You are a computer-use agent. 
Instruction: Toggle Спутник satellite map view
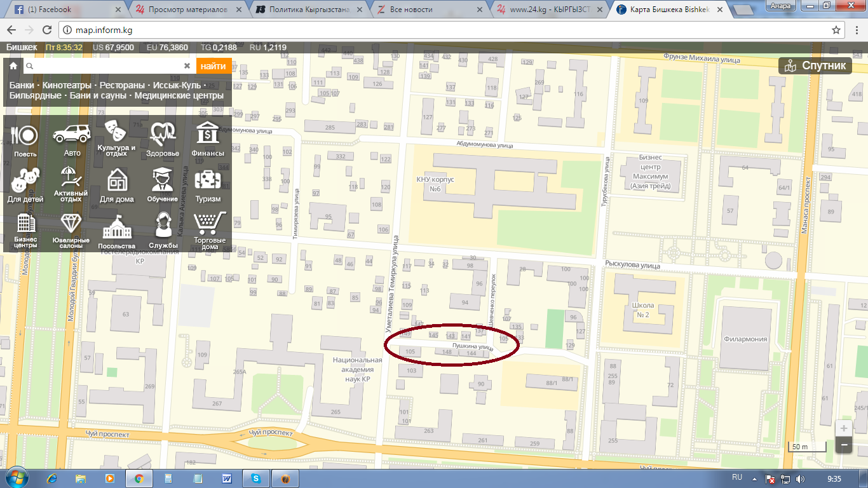point(815,65)
